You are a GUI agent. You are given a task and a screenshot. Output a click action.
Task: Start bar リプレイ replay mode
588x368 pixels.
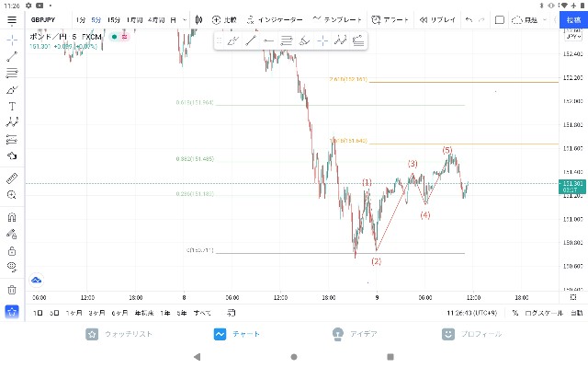coord(437,20)
